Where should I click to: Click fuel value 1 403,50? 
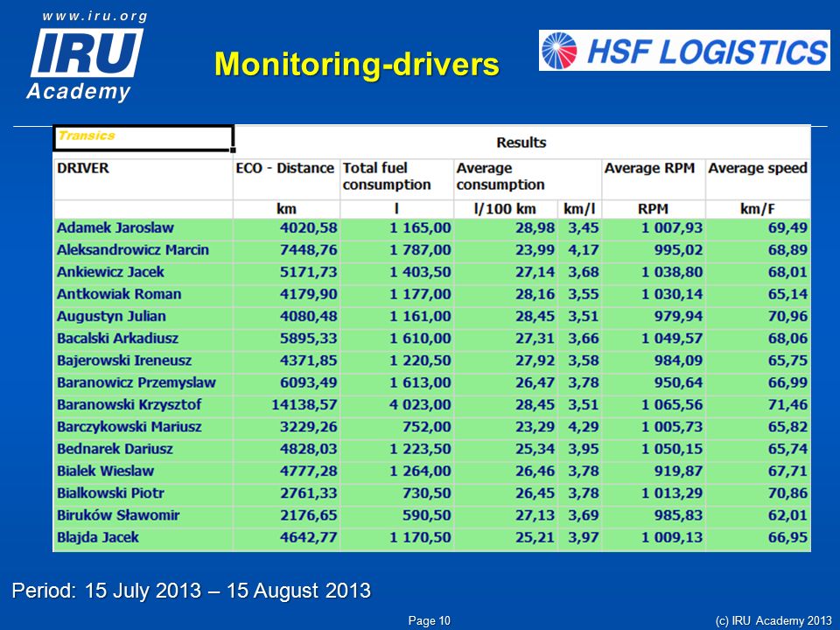coord(420,271)
